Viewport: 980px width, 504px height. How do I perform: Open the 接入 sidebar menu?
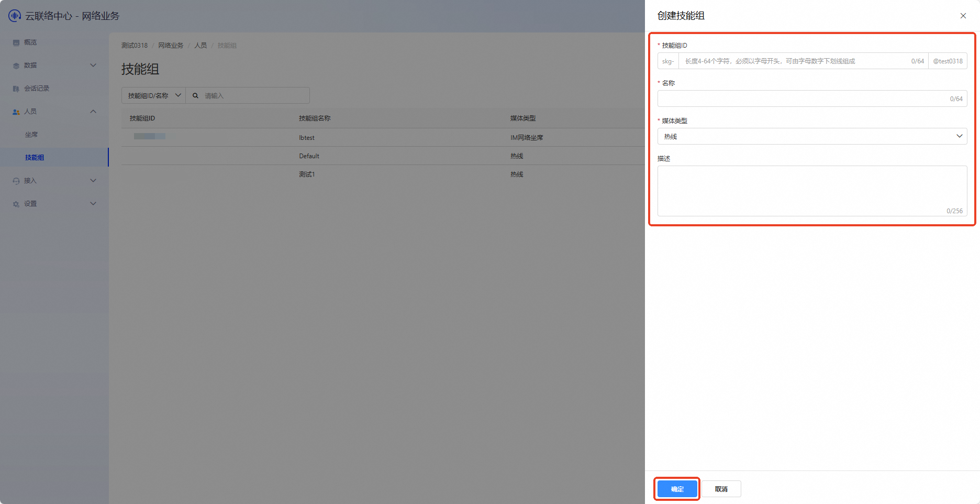(54, 181)
